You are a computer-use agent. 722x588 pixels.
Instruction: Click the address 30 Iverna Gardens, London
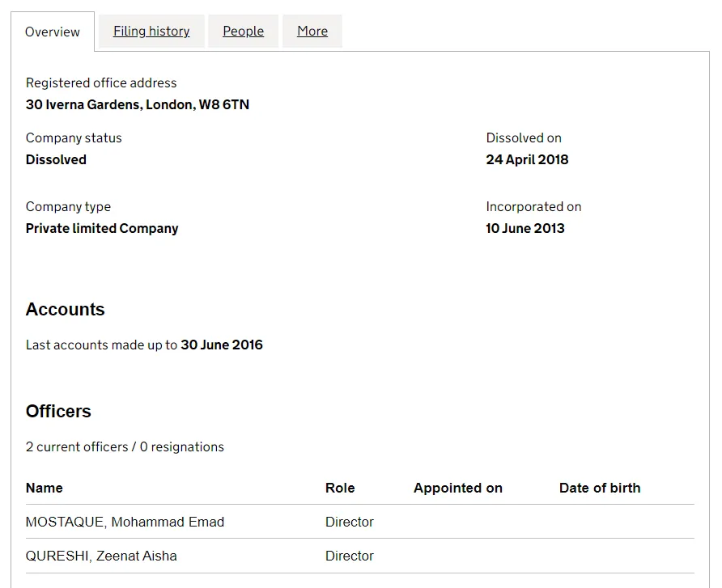(x=137, y=104)
